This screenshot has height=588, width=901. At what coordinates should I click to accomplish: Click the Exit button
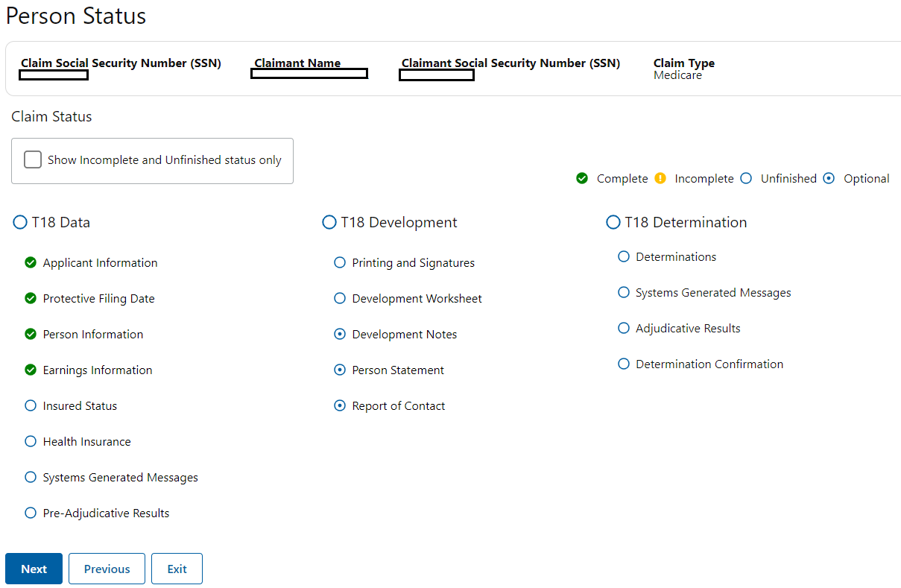point(177,569)
